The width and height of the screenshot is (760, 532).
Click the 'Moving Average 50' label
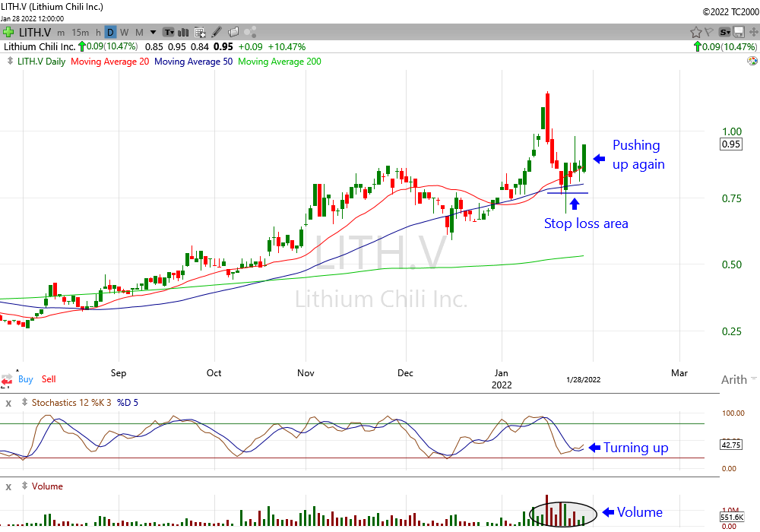(x=193, y=62)
